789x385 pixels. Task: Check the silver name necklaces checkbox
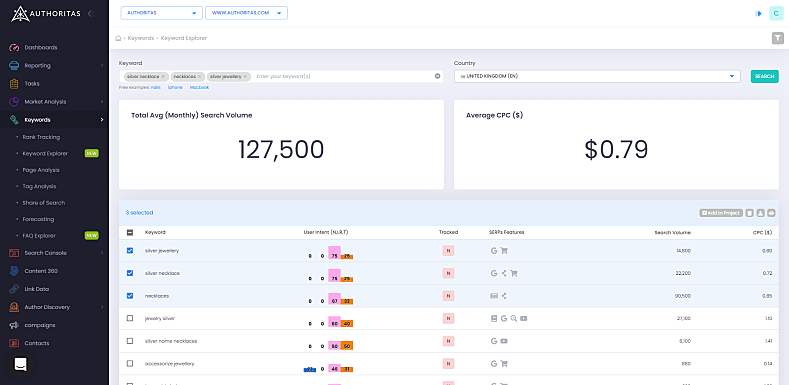(x=130, y=341)
